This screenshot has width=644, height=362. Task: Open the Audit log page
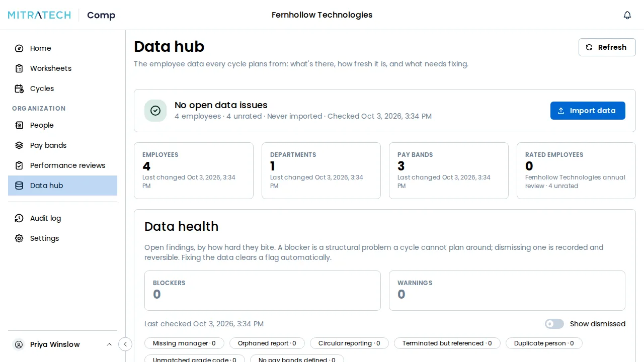pos(63,218)
